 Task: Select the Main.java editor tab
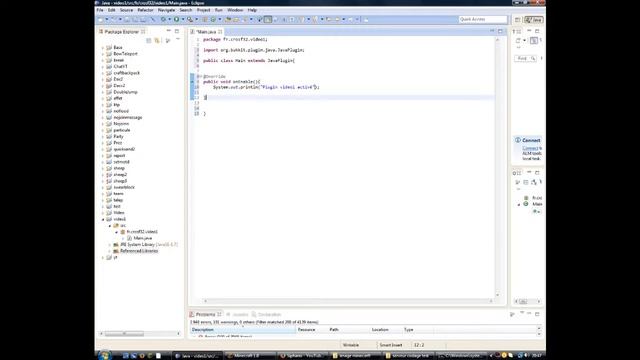(207, 31)
